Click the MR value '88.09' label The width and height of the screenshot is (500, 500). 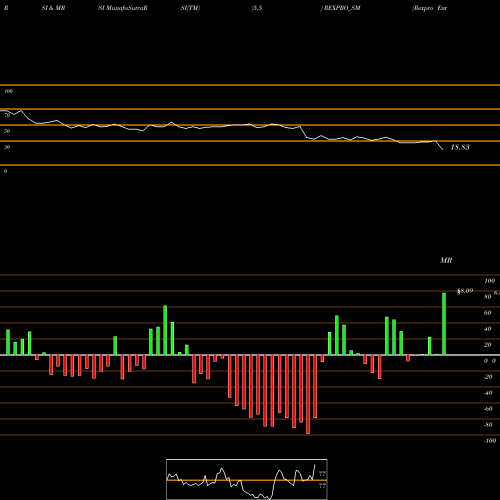point(465,291)
